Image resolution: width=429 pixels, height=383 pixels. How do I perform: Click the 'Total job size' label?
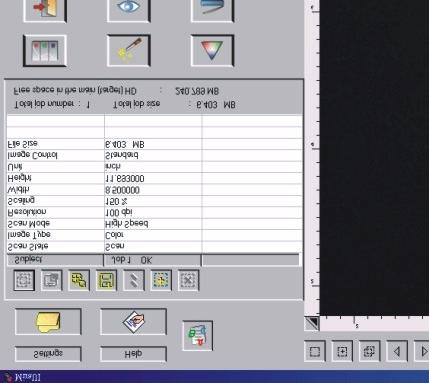[137, 104]
